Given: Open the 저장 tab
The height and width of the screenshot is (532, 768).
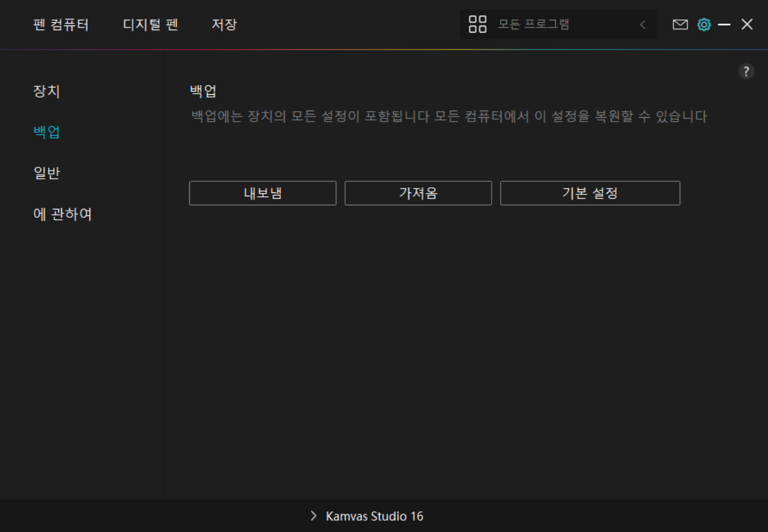Looking at the screenshot, I should 224,25.
